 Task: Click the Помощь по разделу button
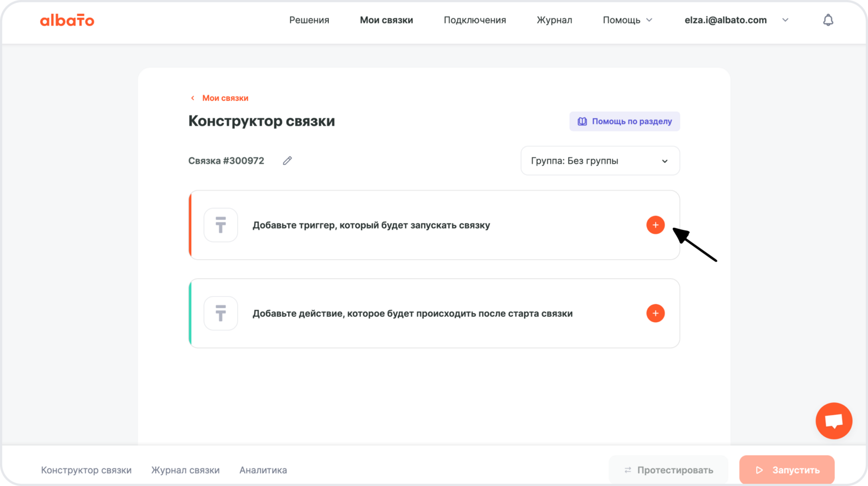pyautogui.click(x=624, y=121)
